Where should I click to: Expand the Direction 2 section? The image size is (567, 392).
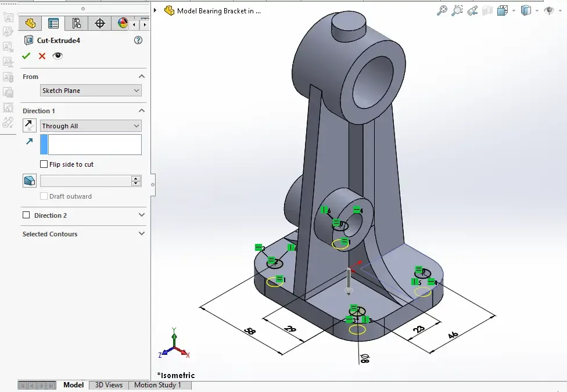pos(142,215)
